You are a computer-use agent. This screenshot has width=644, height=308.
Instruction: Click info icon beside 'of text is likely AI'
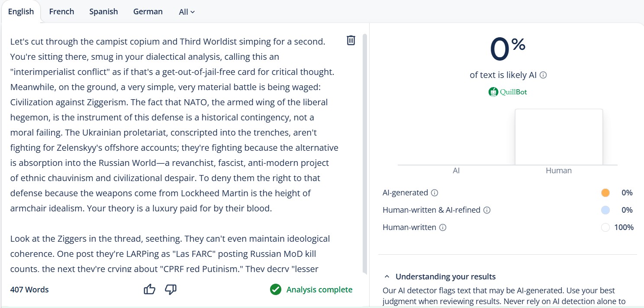[x=544, y=75]
